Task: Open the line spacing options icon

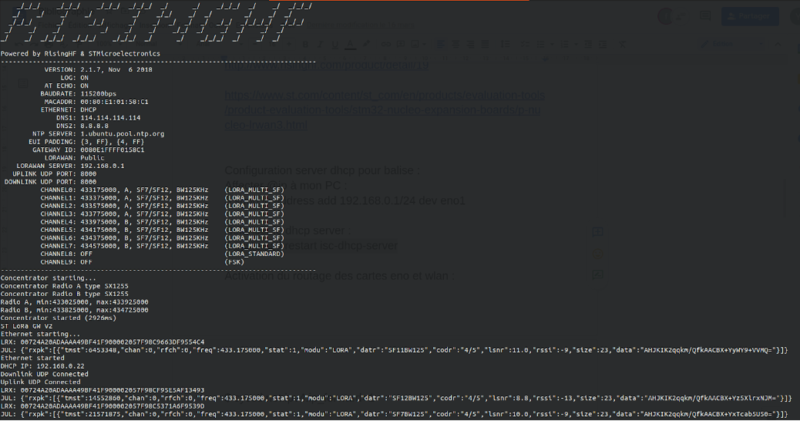Action: click(503, 45)
